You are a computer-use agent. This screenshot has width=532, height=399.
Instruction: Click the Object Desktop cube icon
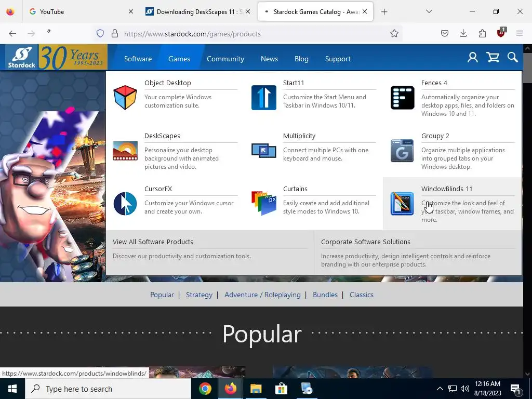pos(125,97)
